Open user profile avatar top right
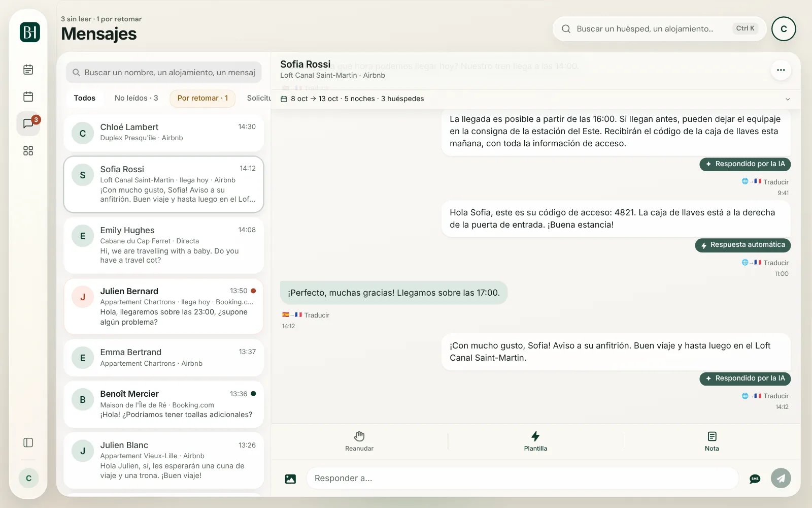 [784, 29]
